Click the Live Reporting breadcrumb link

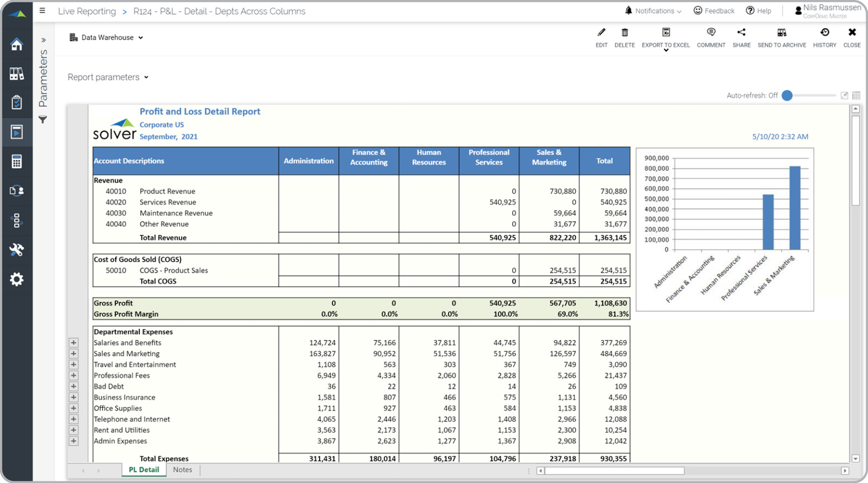coord(87,11)
